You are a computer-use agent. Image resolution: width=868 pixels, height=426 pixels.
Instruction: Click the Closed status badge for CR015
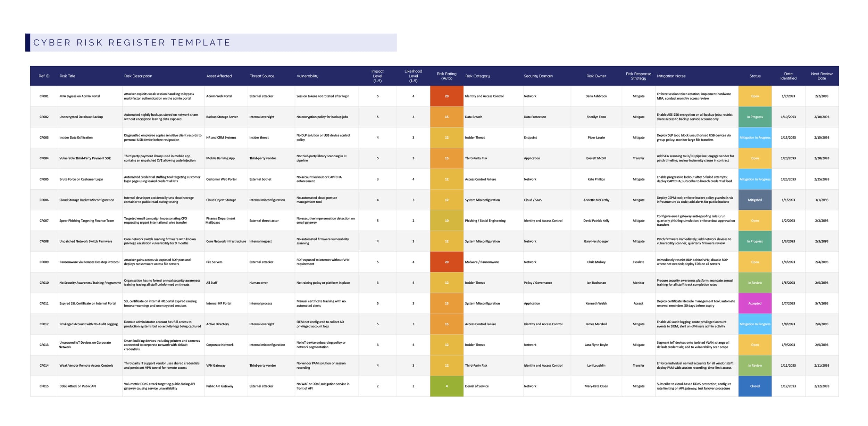click(x=754, y=386)
